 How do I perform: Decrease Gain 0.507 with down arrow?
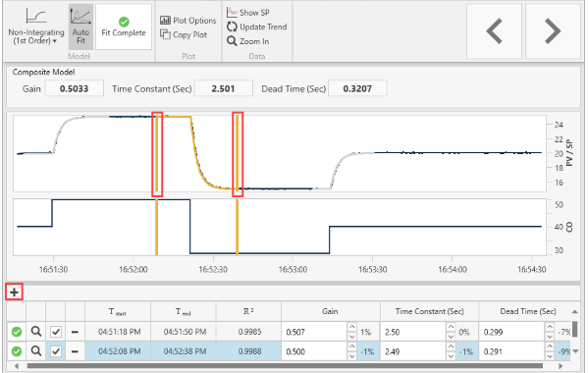(x=351, y=337)
